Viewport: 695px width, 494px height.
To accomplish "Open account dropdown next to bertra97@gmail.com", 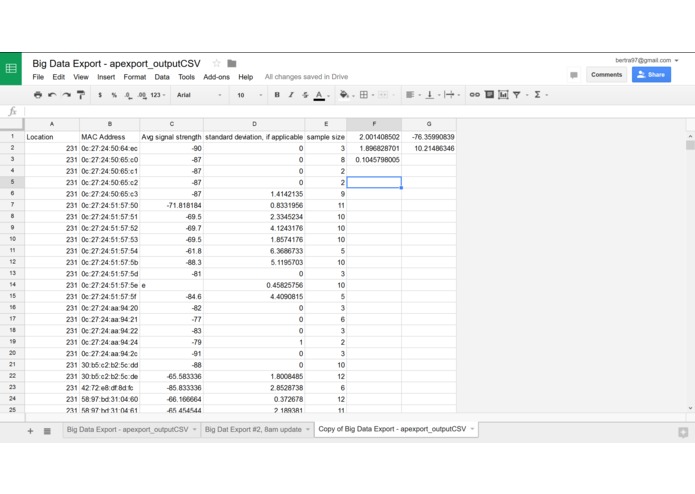I will pos(676,60).
